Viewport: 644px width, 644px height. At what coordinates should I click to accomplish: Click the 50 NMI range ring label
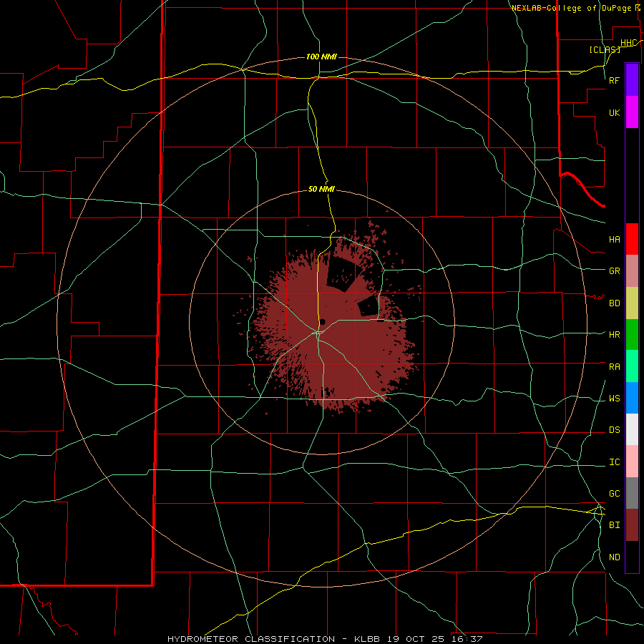pyautogui.click(x=321, y=189)
